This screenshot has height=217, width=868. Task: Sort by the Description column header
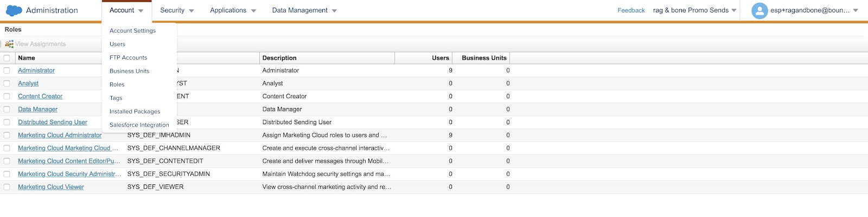pyautogui.click(x=279, y=58)
